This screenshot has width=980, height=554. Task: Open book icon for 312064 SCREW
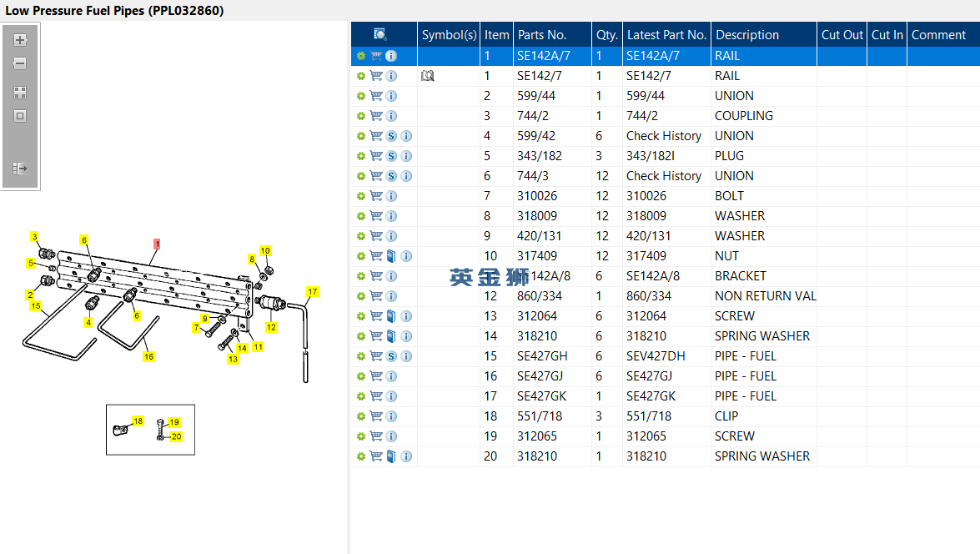pyautogui.click(x=391, y=315)
